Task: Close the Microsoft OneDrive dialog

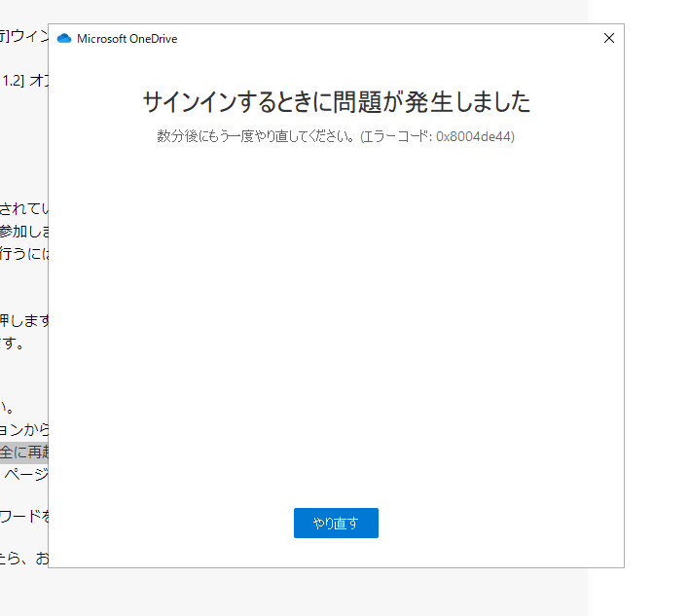Action: (609, 38)
